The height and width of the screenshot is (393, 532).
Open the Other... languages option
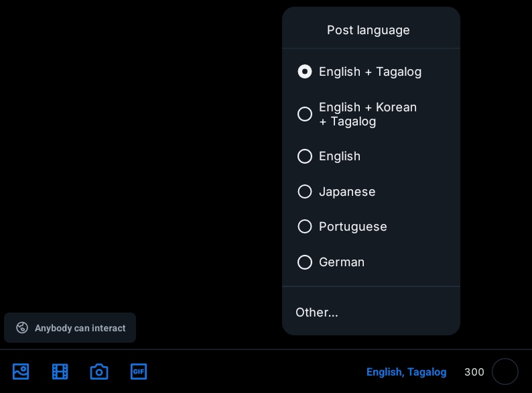pyautogui.click(x=317, y=313)
